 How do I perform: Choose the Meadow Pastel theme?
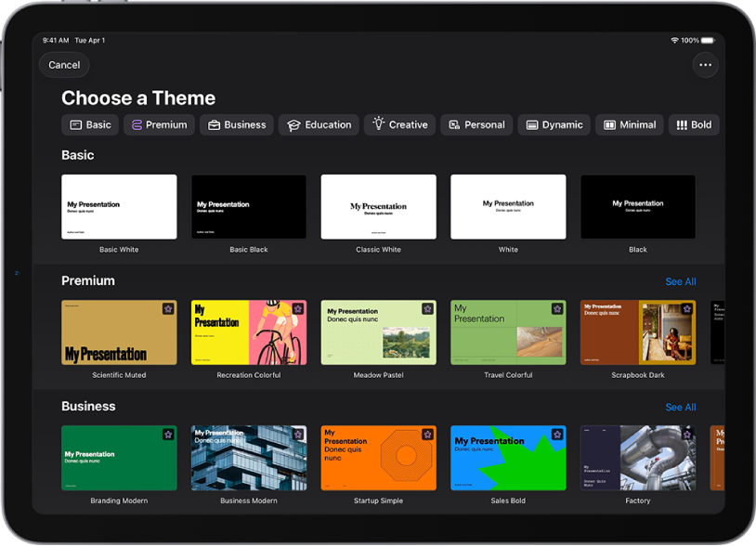pos(378,332)
